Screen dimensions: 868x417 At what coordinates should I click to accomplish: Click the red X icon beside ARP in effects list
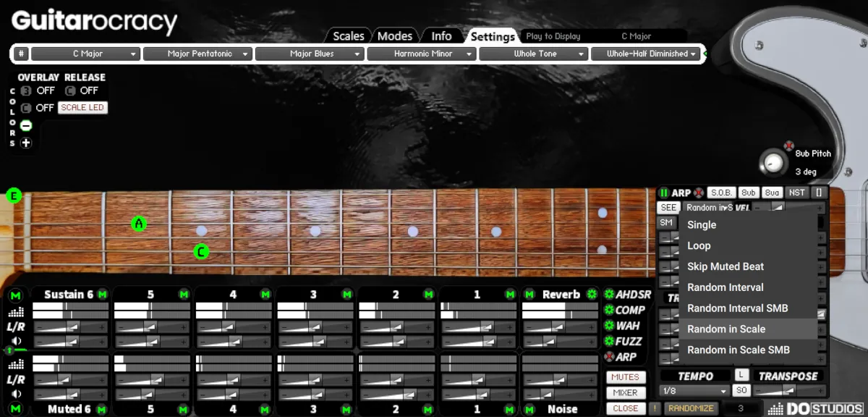(x=609, y=357)
